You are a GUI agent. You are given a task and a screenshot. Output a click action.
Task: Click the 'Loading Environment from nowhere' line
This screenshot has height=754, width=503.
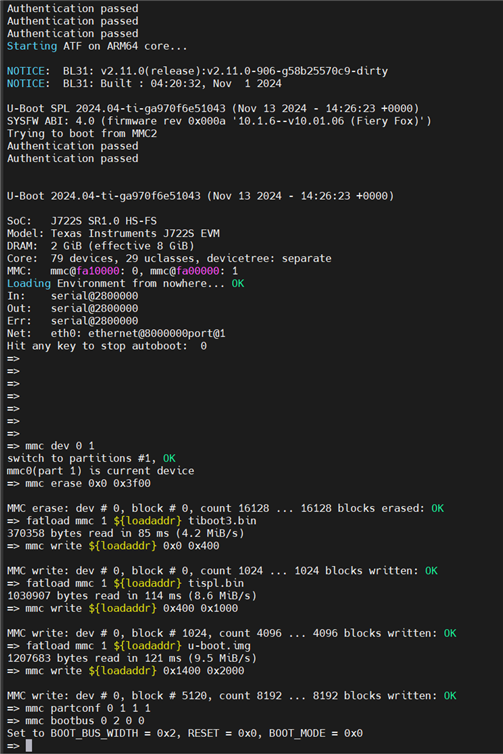pos(126,283)
